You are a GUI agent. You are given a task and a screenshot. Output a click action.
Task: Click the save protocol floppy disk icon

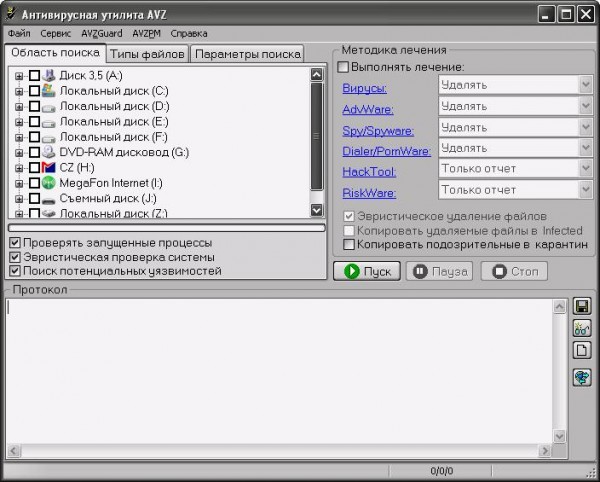(582, 307)
